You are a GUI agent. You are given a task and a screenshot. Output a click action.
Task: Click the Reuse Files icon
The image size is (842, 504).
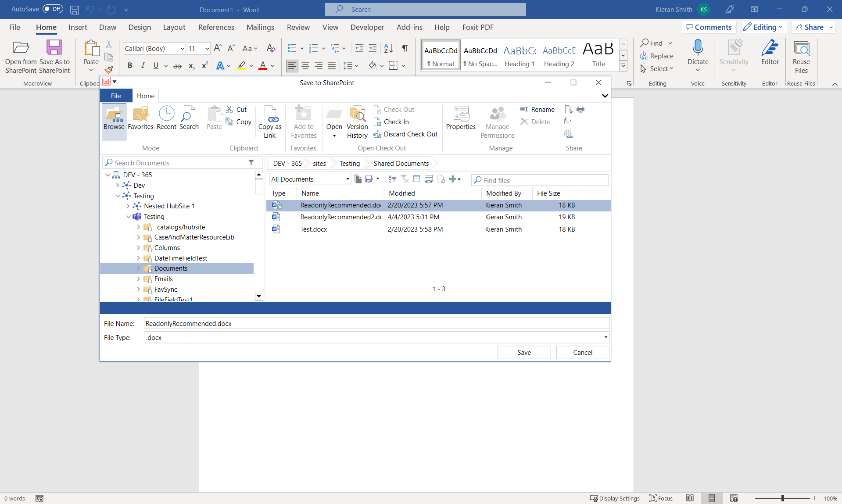(x=801, y=48)
